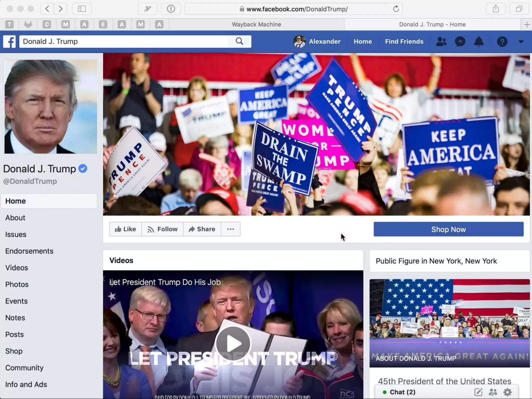Play the Let President Trump video

coord(233,343)
